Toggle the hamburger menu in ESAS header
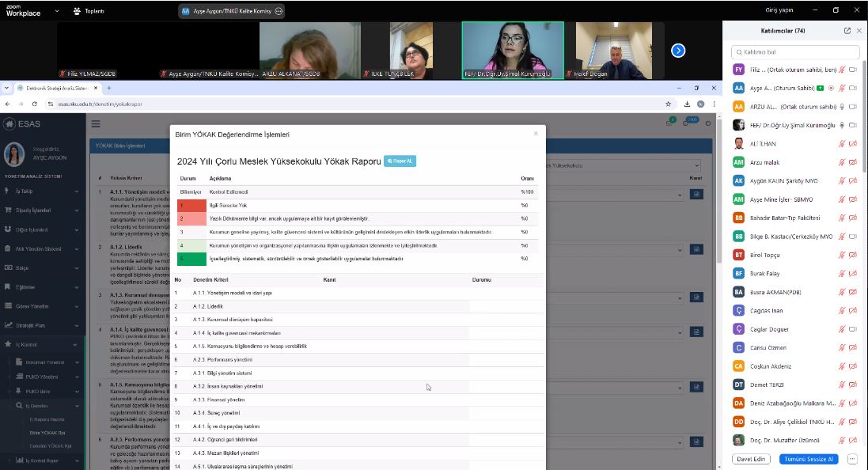Image resolution: width=868 pixels, height=470 pixels. (96, 124)
